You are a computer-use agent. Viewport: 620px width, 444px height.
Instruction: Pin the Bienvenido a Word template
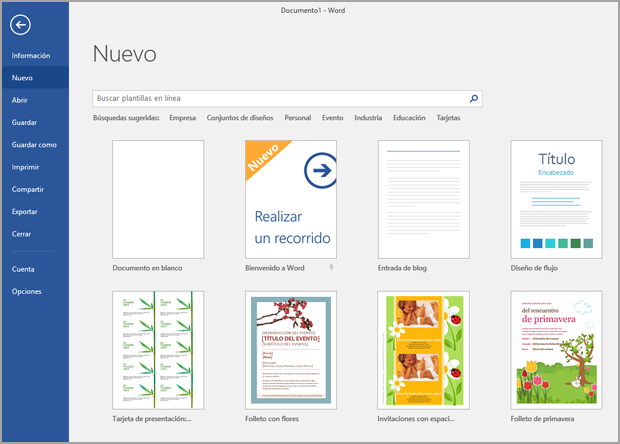click(331, 268)
